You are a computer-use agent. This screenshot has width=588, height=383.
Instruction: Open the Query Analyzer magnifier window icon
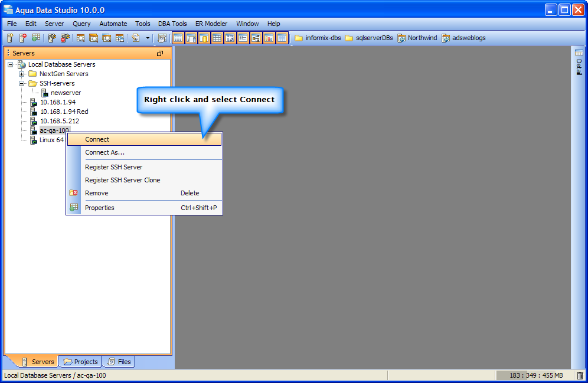(81, 38)
